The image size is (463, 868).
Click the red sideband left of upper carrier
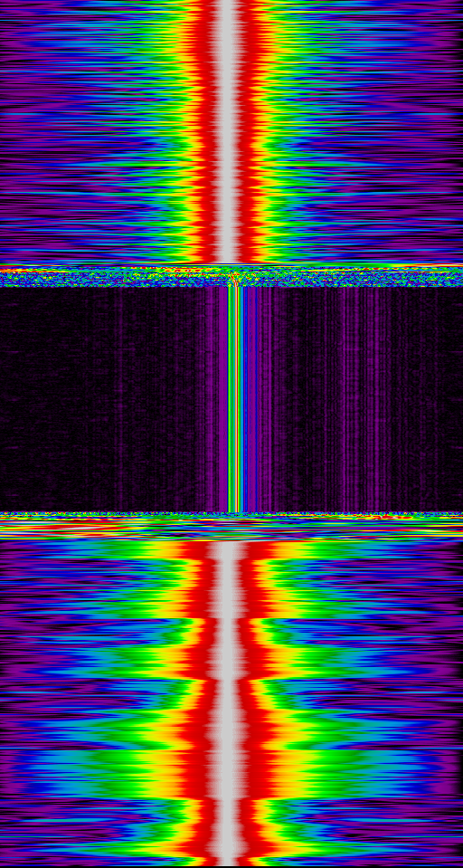coord(207,131)
